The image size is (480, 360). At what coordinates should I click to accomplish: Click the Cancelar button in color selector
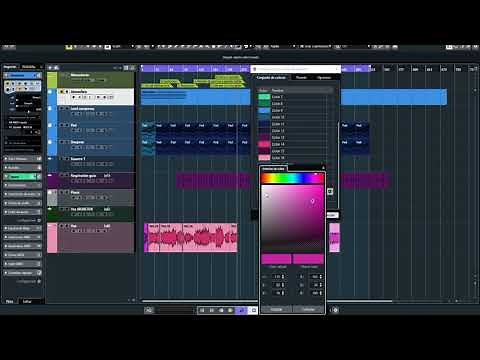(308, 309)
